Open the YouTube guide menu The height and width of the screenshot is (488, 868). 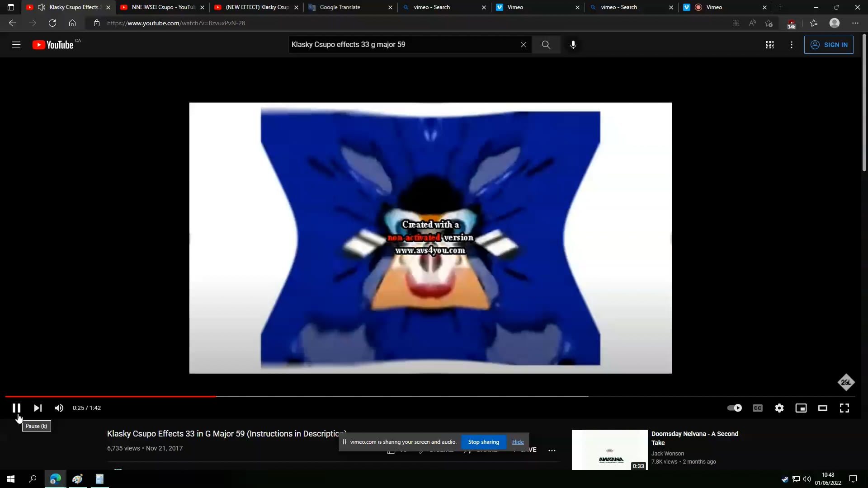16,45
